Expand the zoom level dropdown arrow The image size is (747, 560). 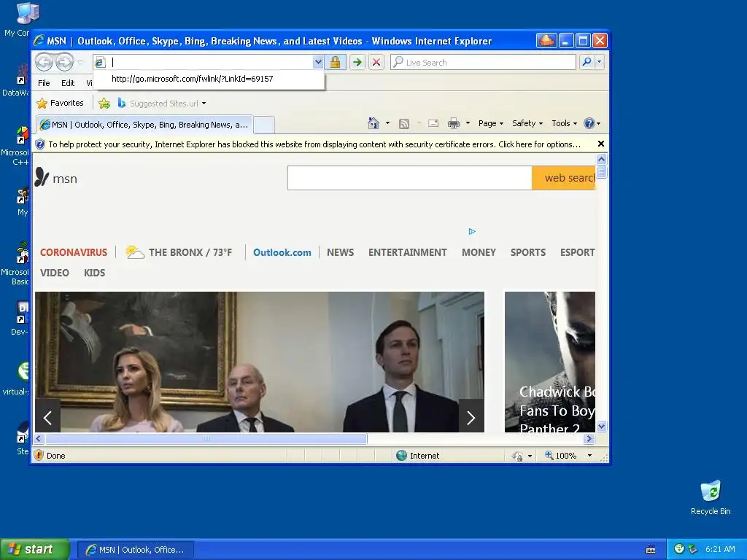coord(589,456)
